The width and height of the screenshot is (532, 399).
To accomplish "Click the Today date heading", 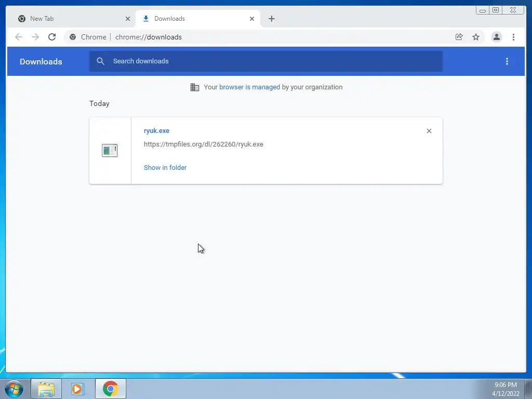I will coord(99,103).
